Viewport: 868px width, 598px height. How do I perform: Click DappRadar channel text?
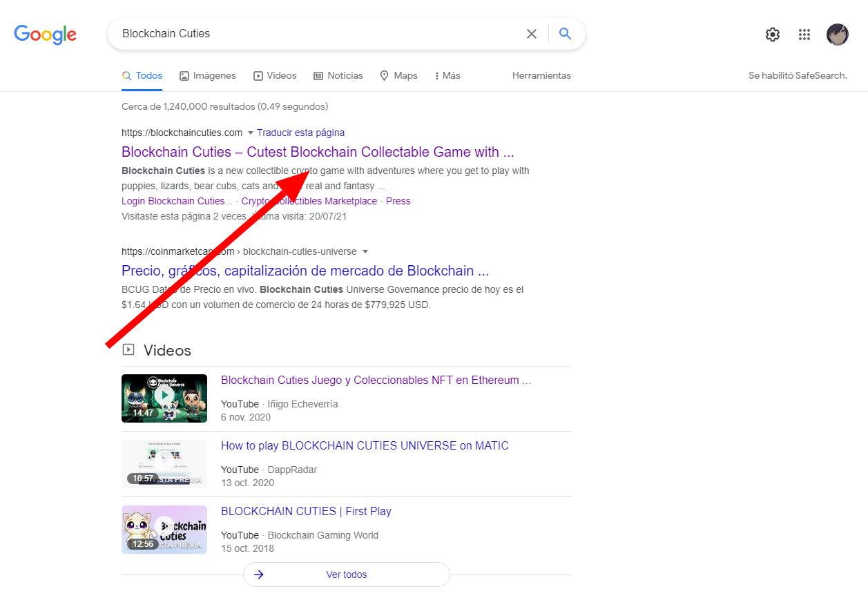point(292,470)
